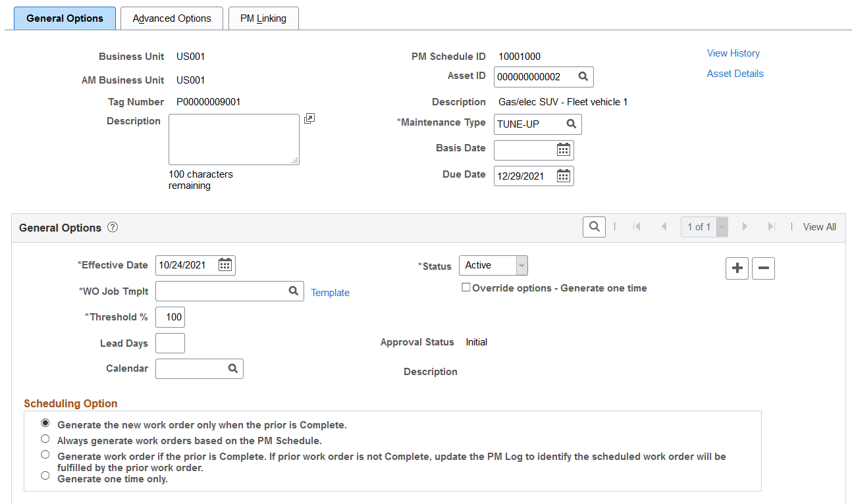
Task: Open Due Date calendar picker
Action: [x=564, y=176]
